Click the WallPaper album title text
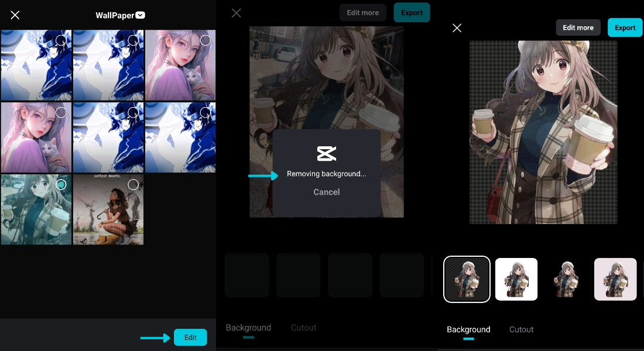Viewport: 644px width, 351px height. [115, 15]
